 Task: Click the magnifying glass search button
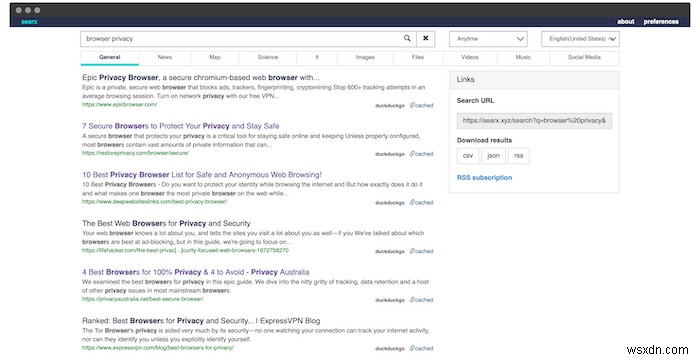point(407,39)
